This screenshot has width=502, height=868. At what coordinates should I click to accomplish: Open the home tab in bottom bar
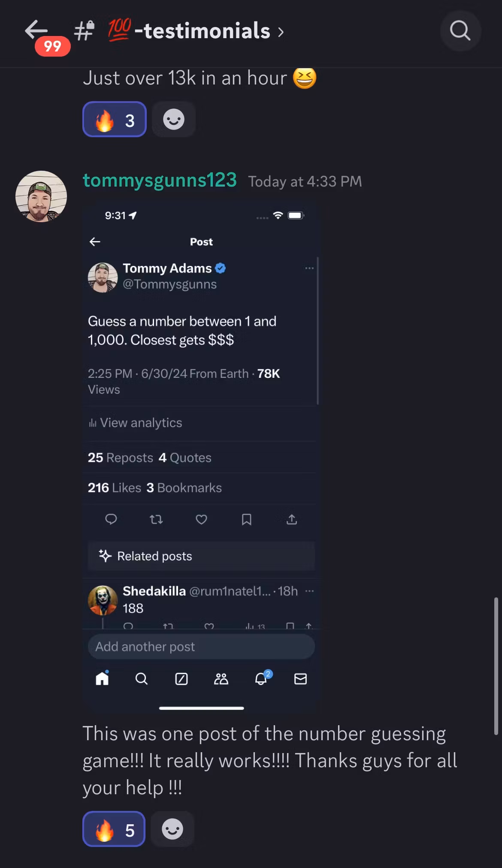pos(102,679)
